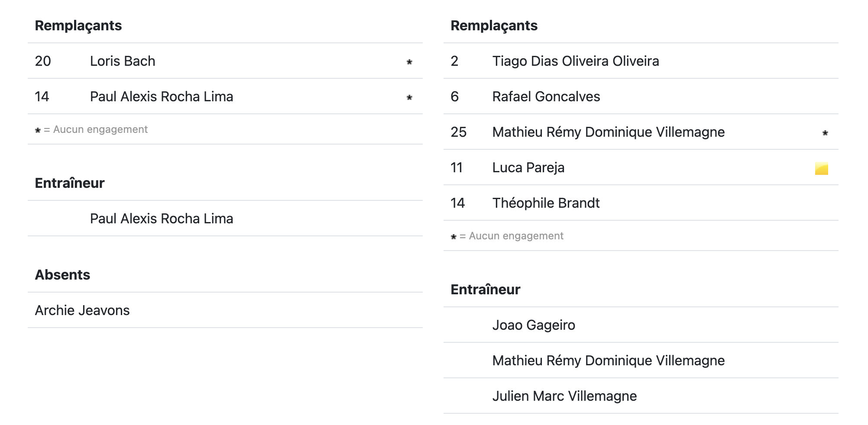This screenshot has height=425, width=868.
Task: Select player Loris Bach
Action: (x=123, y=61)
